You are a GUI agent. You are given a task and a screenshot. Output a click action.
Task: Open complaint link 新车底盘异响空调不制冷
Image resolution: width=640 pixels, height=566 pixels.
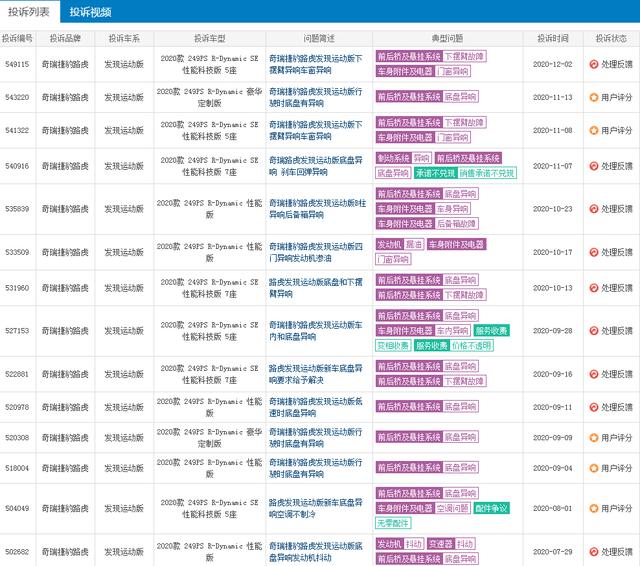tap(316, 508)
